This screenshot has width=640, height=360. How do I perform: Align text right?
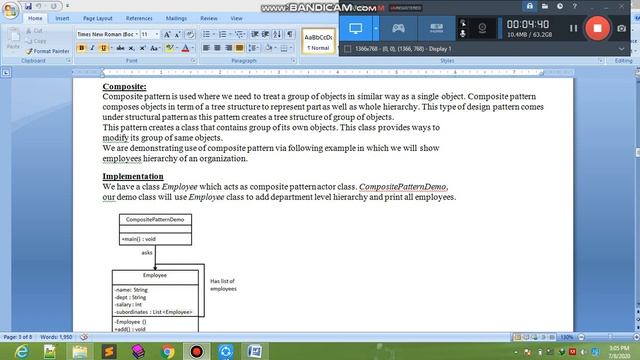pos(228,48)
